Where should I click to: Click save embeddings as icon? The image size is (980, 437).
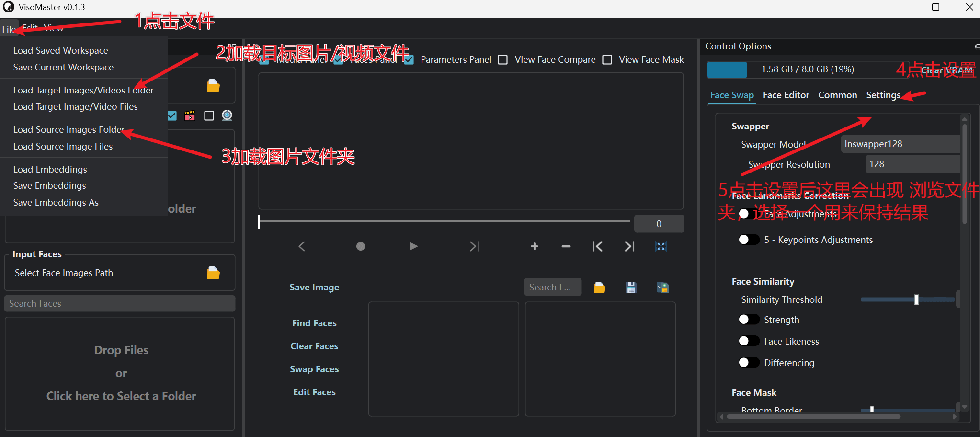coord(663,287)
